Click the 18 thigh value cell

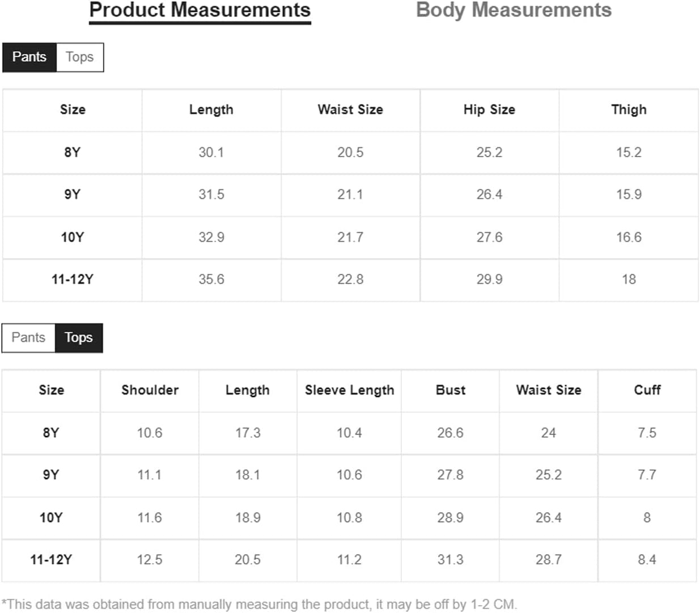click(x=629, y=280)
